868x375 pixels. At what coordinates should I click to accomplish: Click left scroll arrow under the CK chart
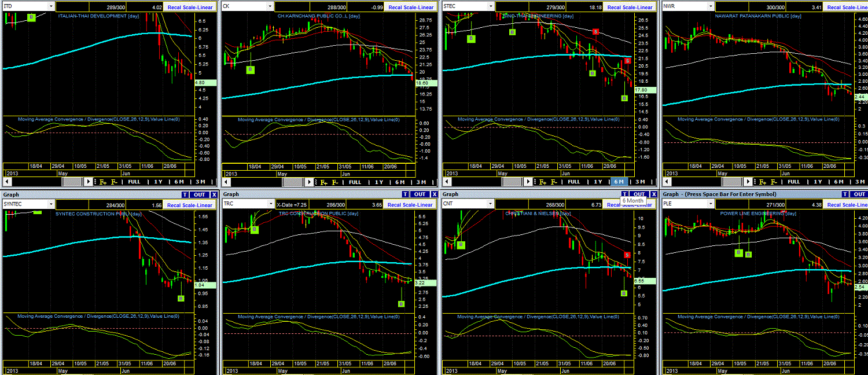227,182
